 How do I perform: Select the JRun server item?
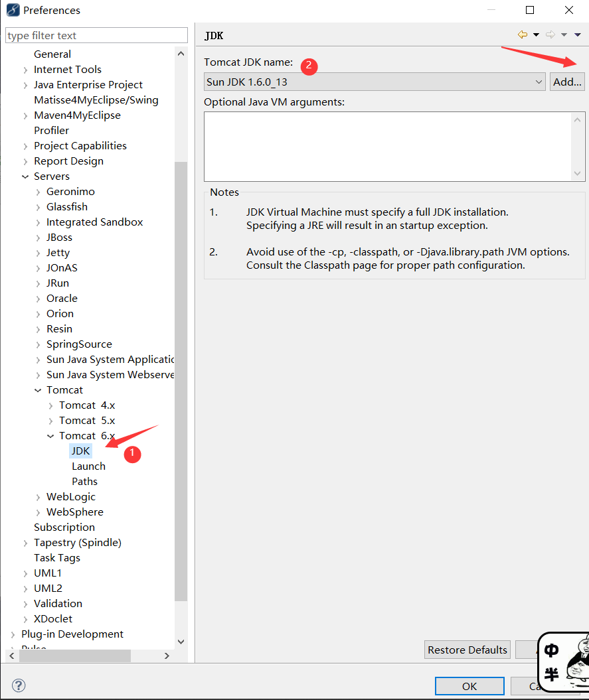click(x=58, y=283)
